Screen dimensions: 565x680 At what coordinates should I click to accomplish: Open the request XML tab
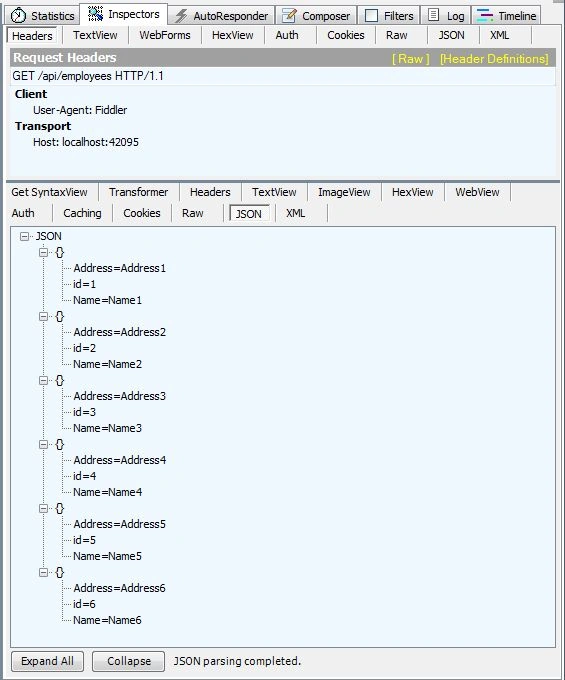(500, 35)
